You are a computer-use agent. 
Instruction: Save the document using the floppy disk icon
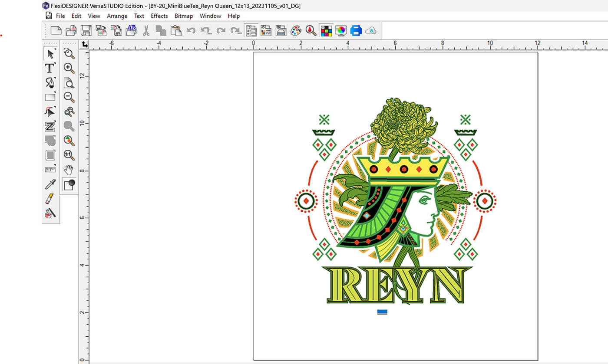(x=86, y=30)
